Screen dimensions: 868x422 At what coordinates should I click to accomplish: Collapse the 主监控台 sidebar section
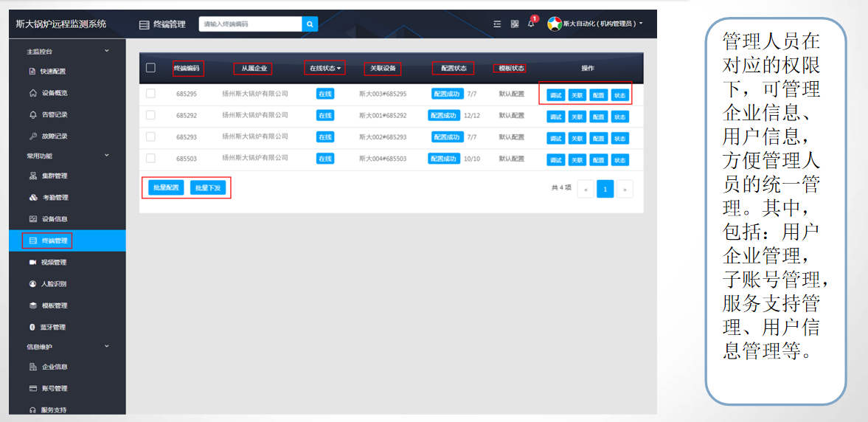[106, 51]
